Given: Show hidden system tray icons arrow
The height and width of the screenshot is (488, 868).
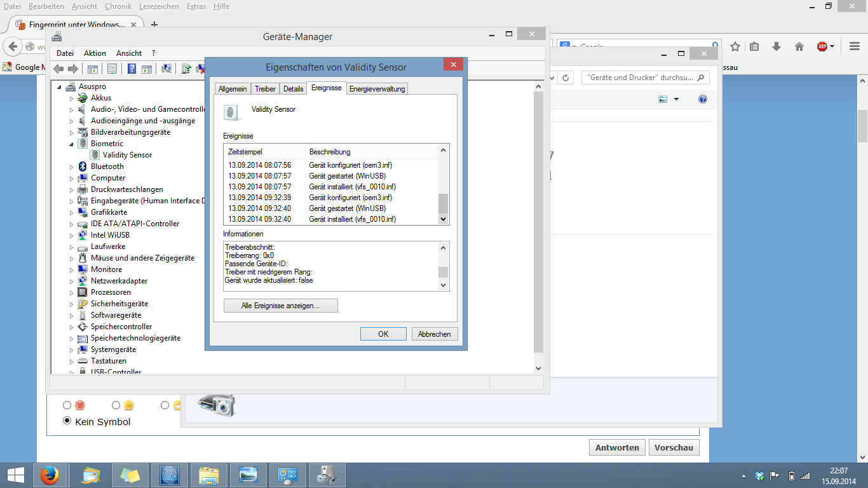Looking at the screenshot, I should pos(743,475).
